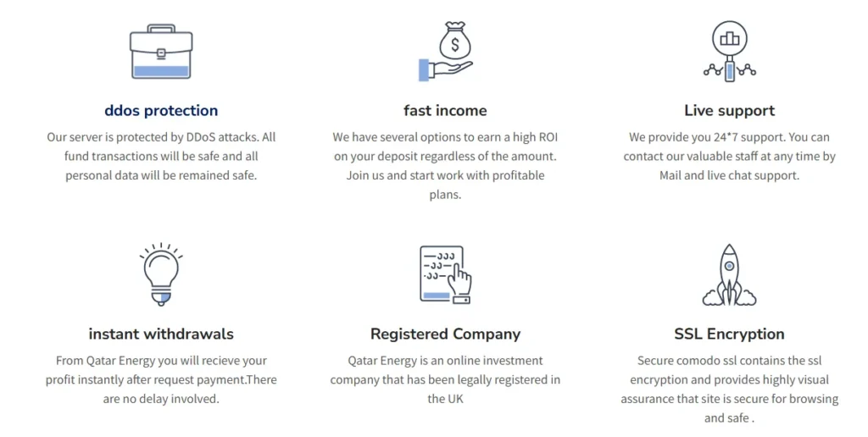Click the instant profit payment description text
Viewport: 868px width, 437px height.
161,379
